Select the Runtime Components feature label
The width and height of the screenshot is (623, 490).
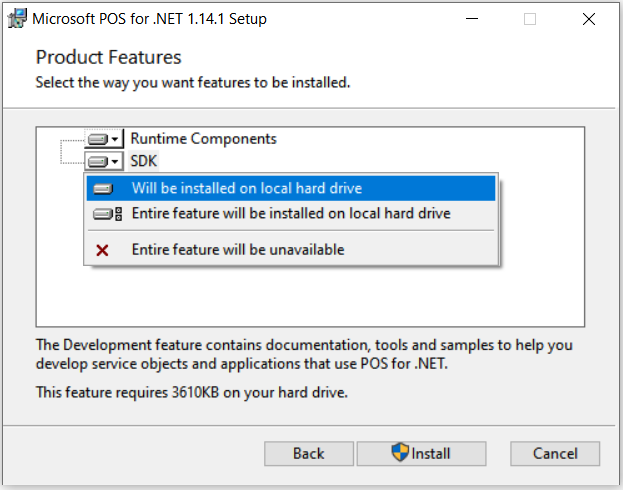point(203,139)
